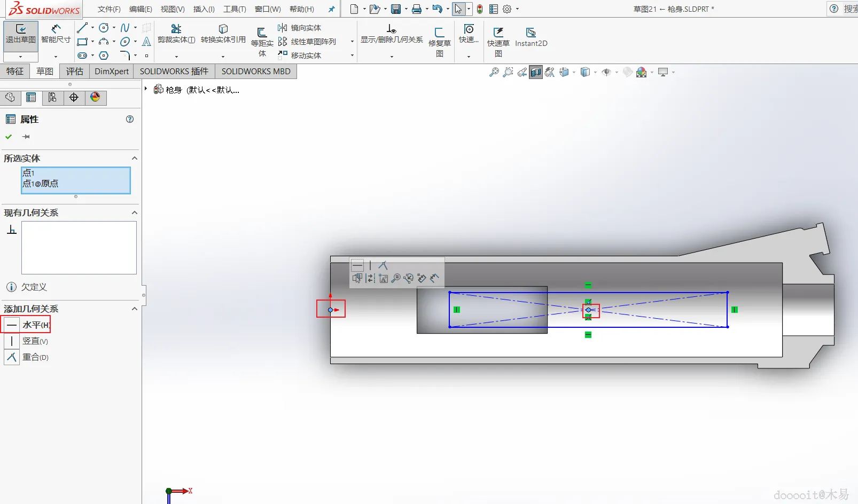
Task: Click the Convert Entities (转换实体引用) icon
Action: (223, 34)
